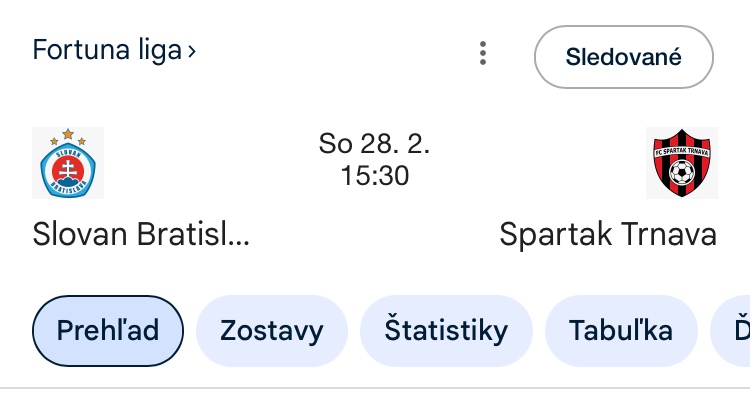Click the Slovan Bratislava club crest
The height and width of the screenshot is (400, 750).
[68, 163]
